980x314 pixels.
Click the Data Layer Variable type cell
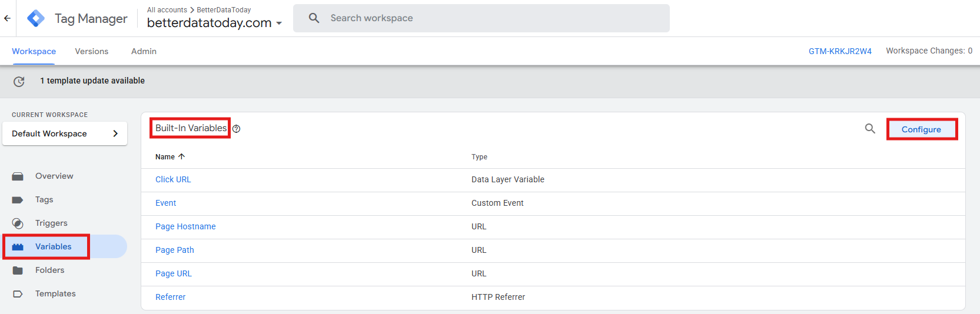[508, 179]
